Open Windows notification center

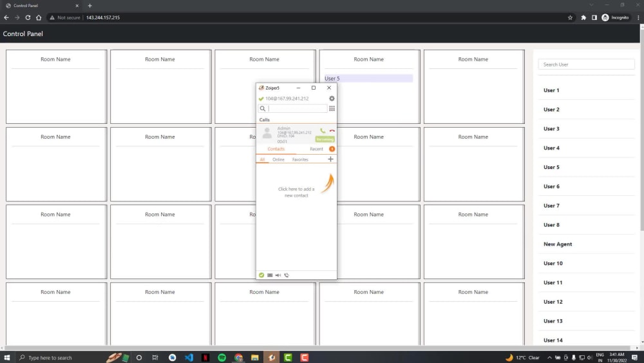click(635, 358)
